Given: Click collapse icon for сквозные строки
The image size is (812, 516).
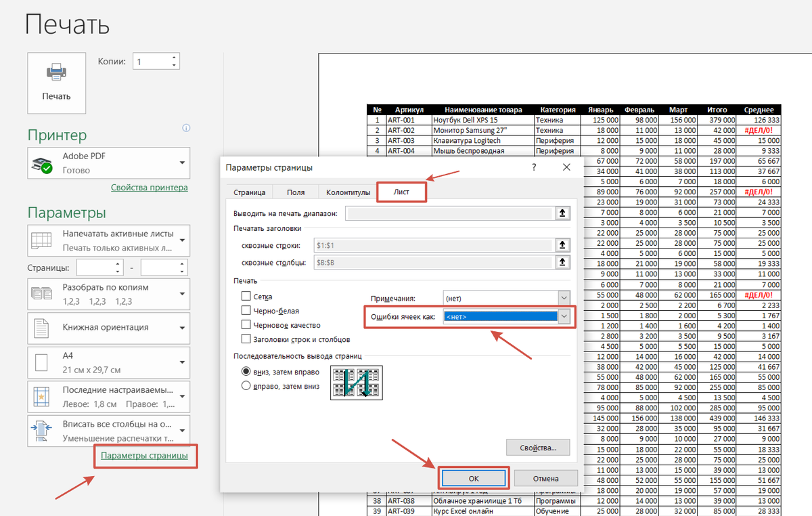Looking at the screenshot, I should pos(562,245).
